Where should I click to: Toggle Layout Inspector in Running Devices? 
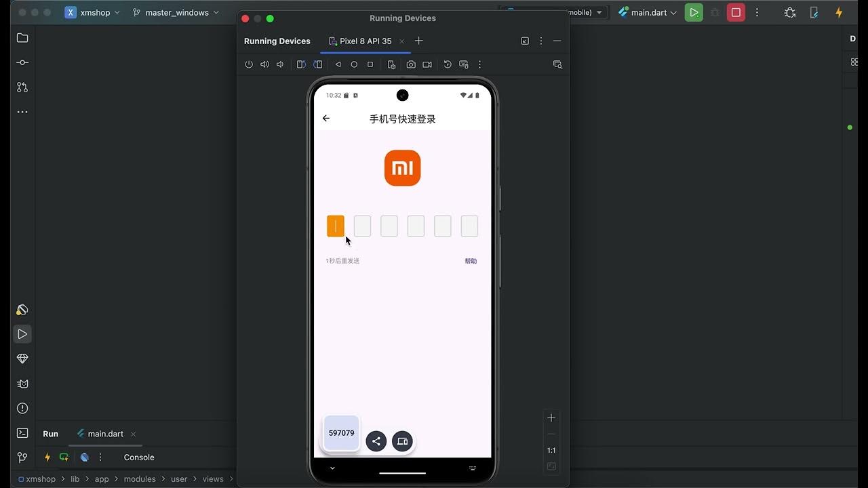pyautogui.click(x=557, y=64)
